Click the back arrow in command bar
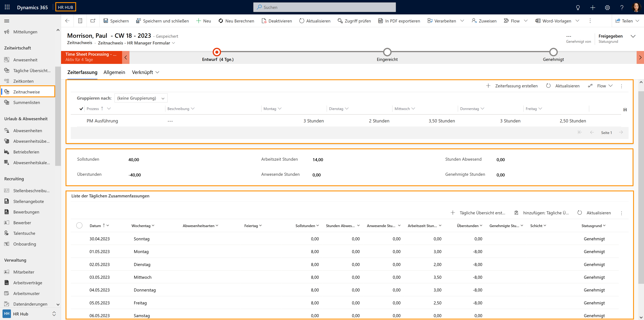The height and width of the screenshot is (320, 644). pos(67,21)
